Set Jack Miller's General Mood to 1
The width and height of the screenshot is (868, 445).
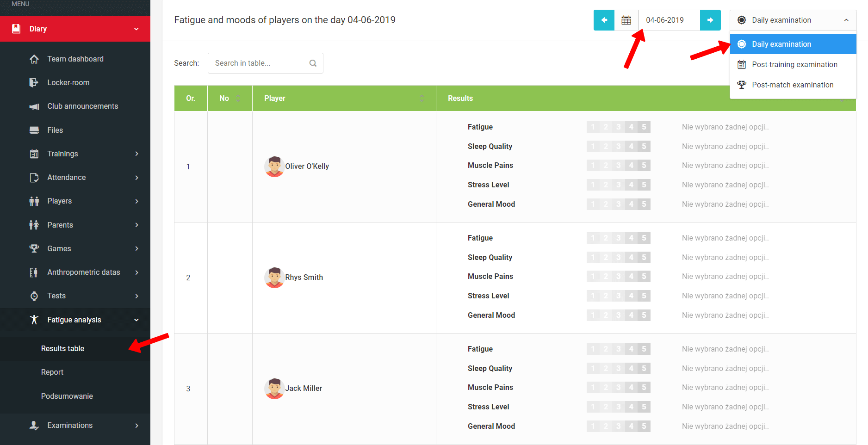(593, 426)
